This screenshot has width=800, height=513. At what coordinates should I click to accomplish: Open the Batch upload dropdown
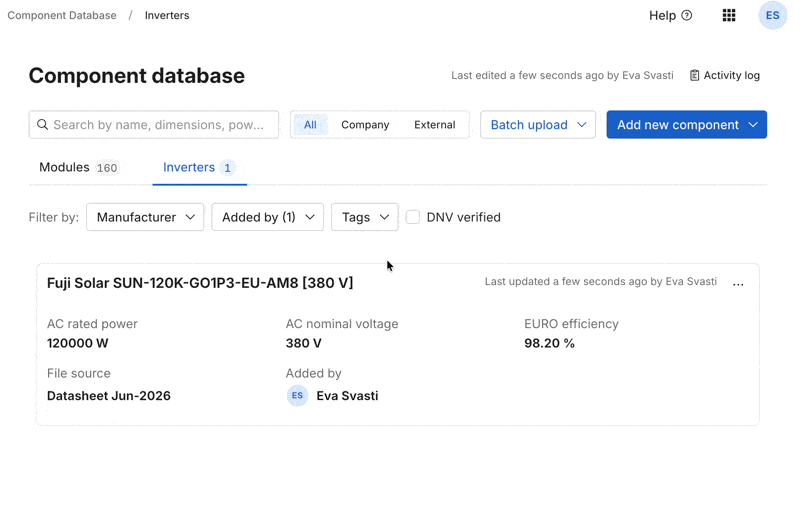click(x=538, y=125)
